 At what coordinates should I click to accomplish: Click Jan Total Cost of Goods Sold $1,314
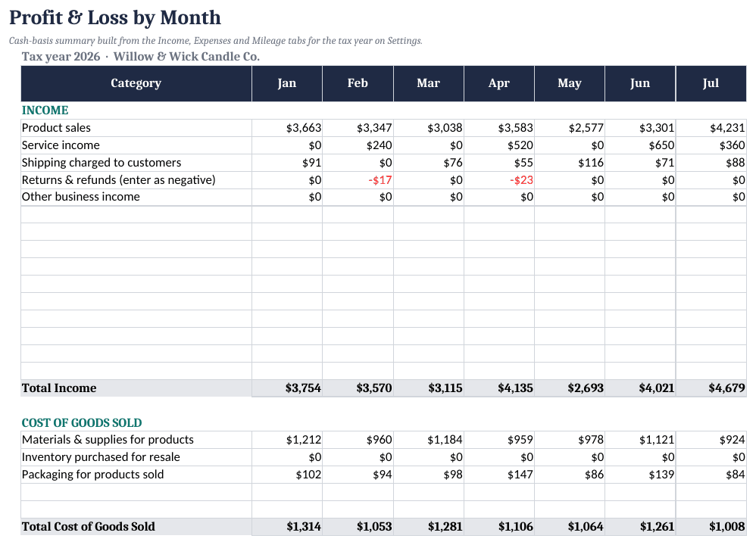pyautogui.click(x=287, y=526)
